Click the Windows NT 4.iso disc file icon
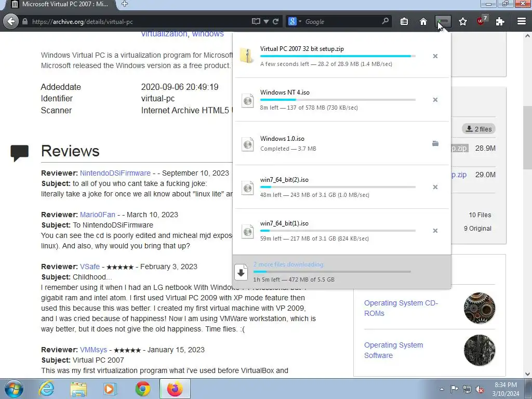 coord(248,101)
